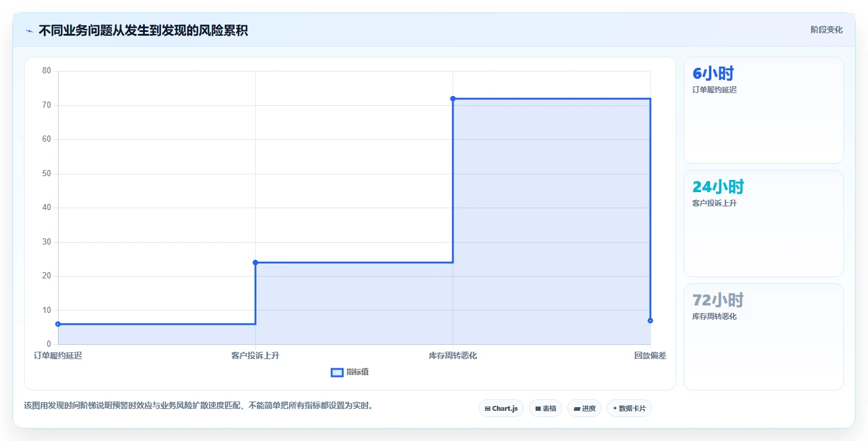Click the icon inside the Chart.js chip

tap(488, 409)
